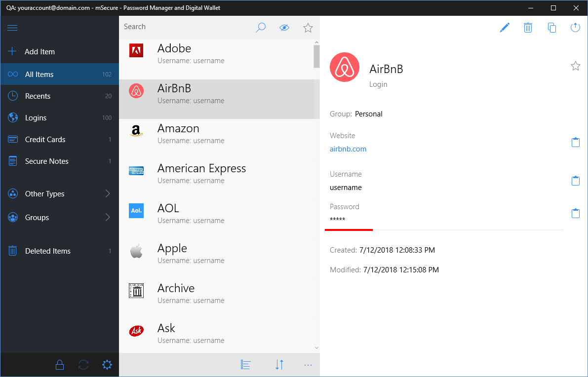Click the Other Types icon
Image resolution: width=588 pixels, height=377 pixels.
tap(13, 194)
